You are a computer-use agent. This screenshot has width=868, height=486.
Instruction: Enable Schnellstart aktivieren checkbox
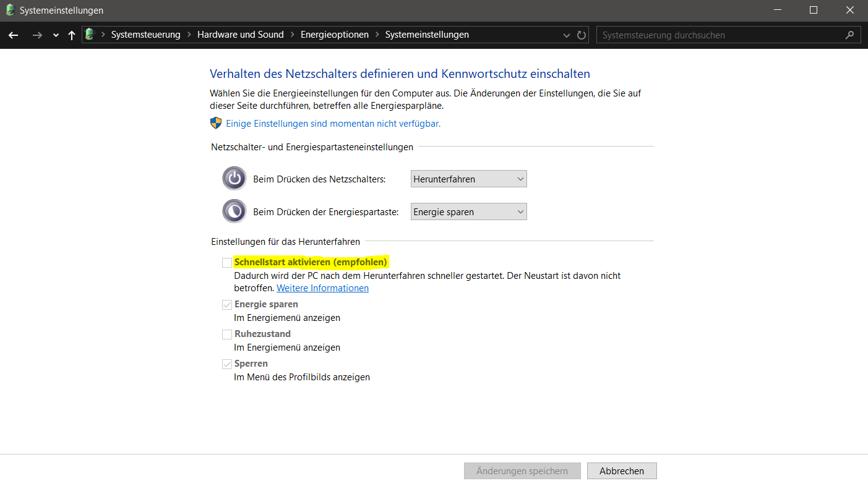(227, 263)
